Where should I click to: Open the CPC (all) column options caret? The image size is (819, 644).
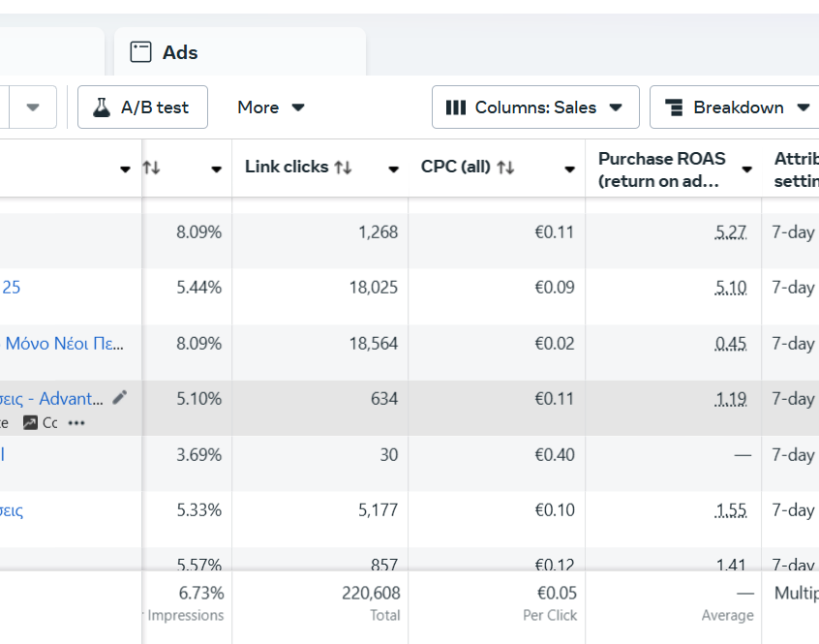pos(570,169)
